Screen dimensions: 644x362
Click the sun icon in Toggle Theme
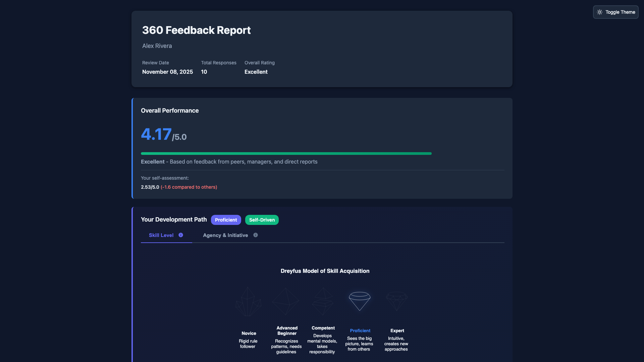coord(600,12)
